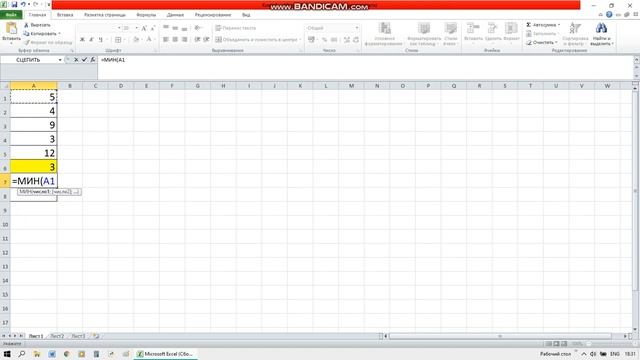The height and width of the screenshot is (360, 640).
Task: Click Insert cells (Вставить) in Cells group
Action: point(473,31)
